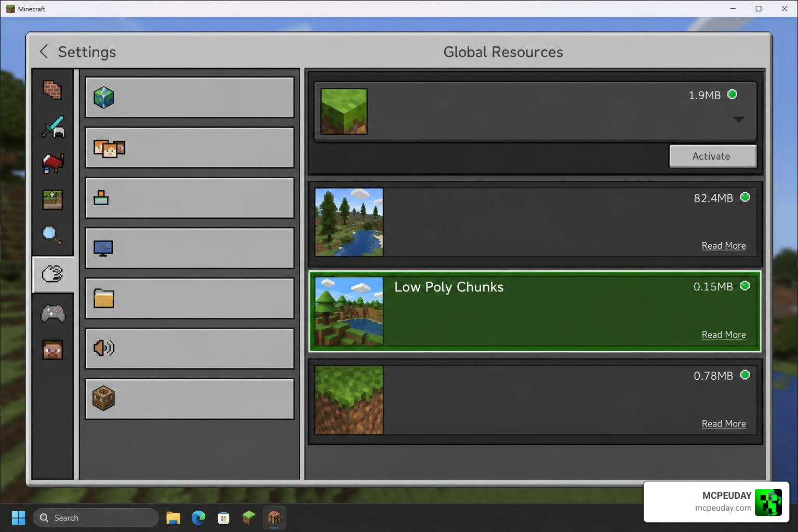Open the brick block settings category
798x532 pixels.
click(52, 89)
